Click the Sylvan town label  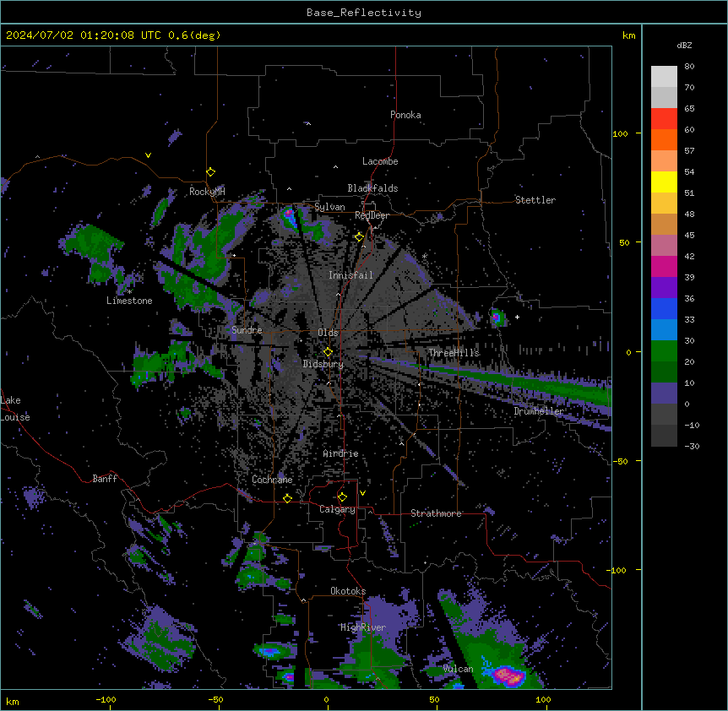click(329, 207)
